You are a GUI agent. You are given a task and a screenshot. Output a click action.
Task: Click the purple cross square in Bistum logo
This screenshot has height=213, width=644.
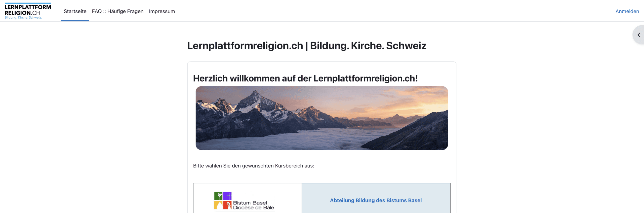click(x=227, y=196)
